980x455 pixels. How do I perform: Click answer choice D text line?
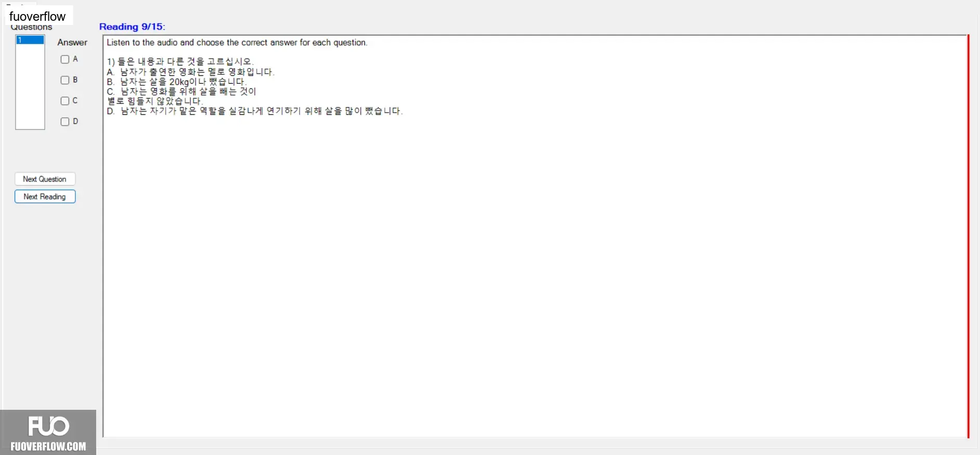[255, 111]
